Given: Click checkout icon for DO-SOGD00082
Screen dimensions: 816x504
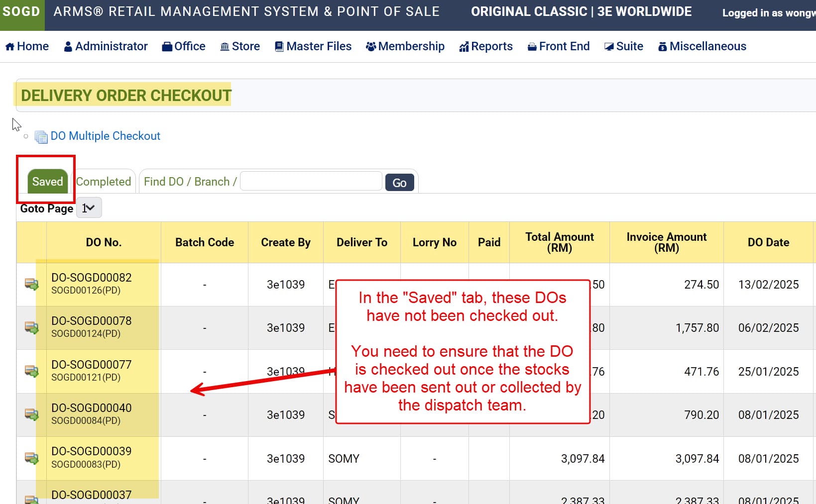Looking at the screenshot, I should pyautogui.click(x=31, y=284).
